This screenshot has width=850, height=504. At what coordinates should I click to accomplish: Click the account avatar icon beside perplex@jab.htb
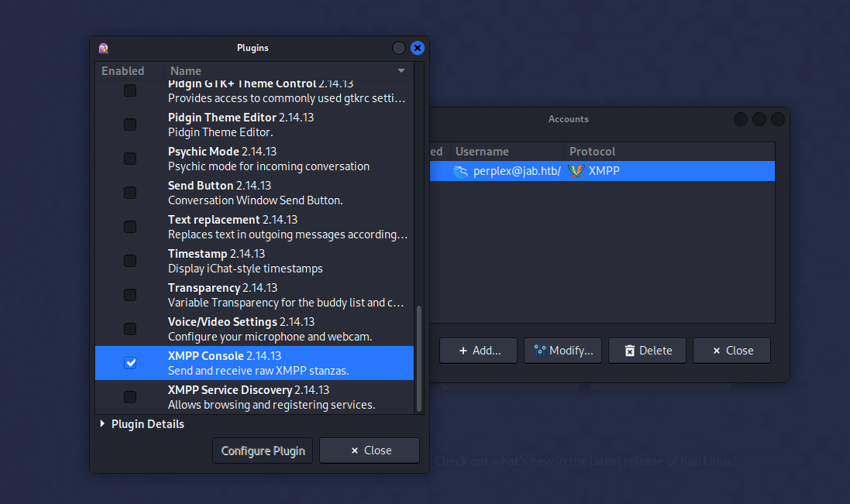click(x=460, y=171)
